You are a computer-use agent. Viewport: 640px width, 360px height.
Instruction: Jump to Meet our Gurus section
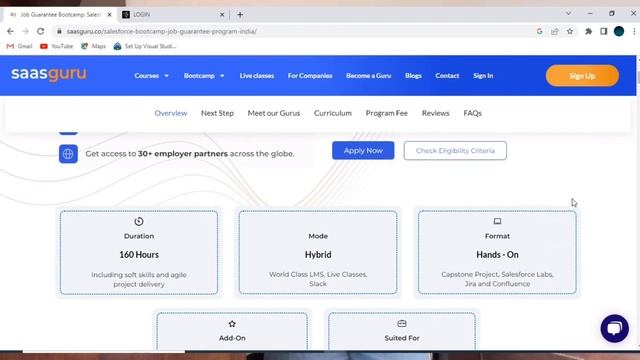coord(273,113)
